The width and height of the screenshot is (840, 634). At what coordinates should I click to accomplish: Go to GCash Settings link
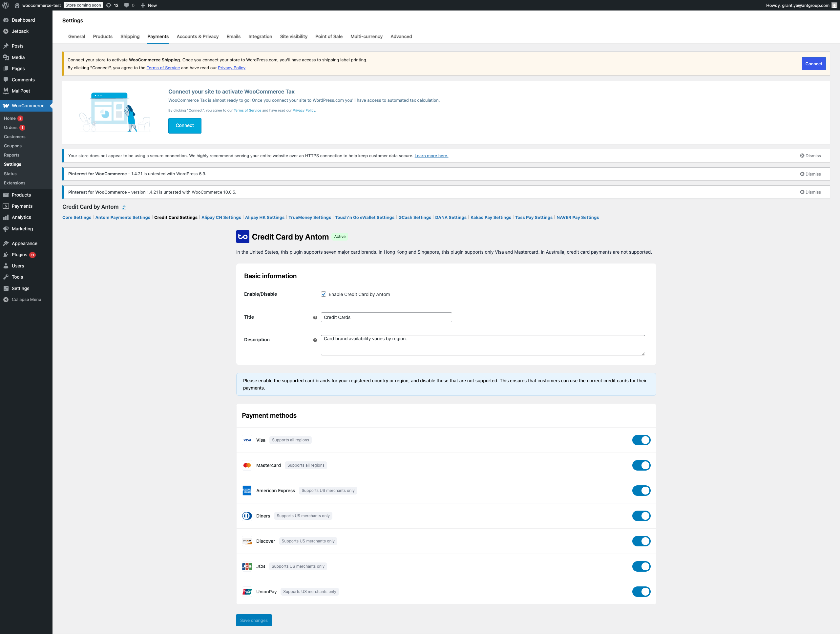(x=415, y=217)
